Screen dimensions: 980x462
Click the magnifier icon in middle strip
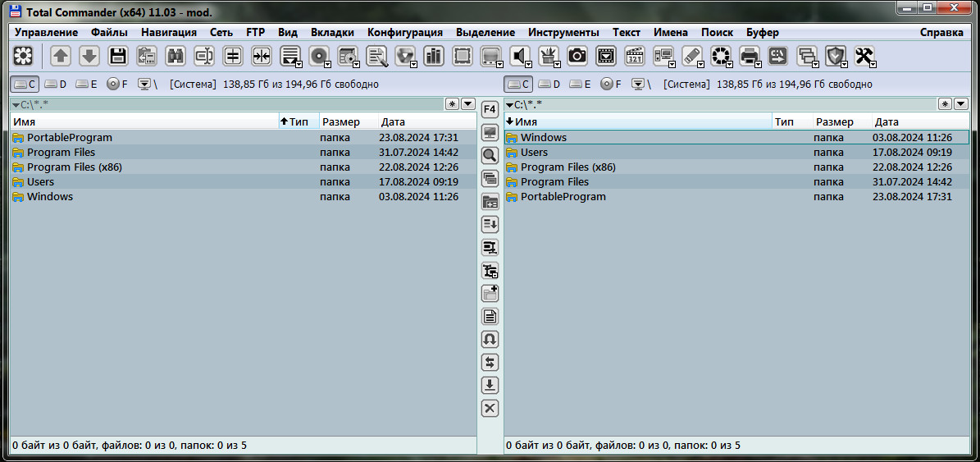tap(490, 156)
